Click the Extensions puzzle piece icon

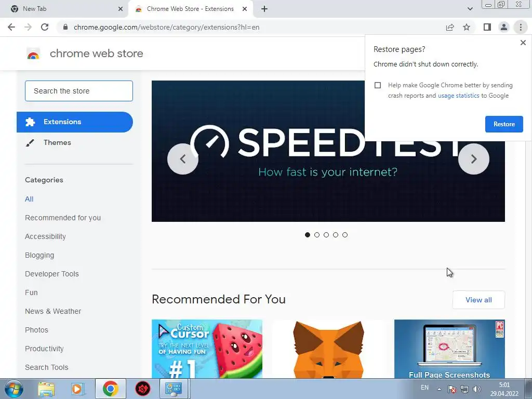point(30,122)
